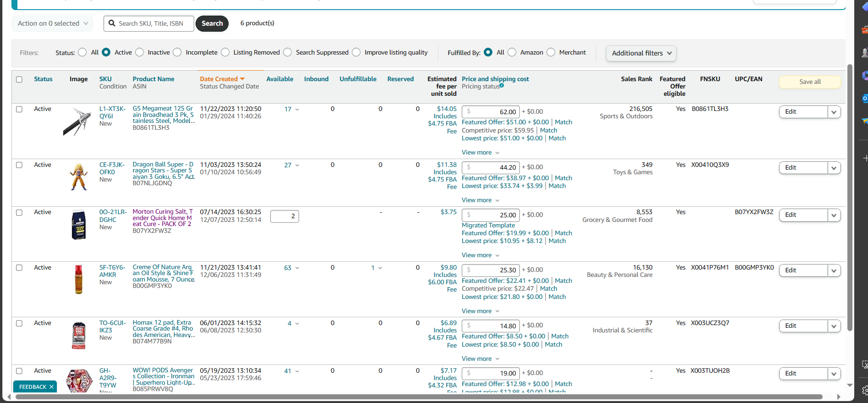The width and height of the screenshot is (868, 403).
Task: Sort by Product Name column header
Action: point(153,79)
